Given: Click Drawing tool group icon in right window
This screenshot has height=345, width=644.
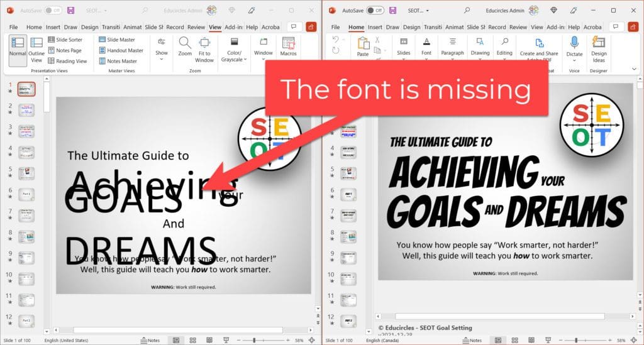Looking at the screenshot, I should pyautogui.click(x=480, y=42).
